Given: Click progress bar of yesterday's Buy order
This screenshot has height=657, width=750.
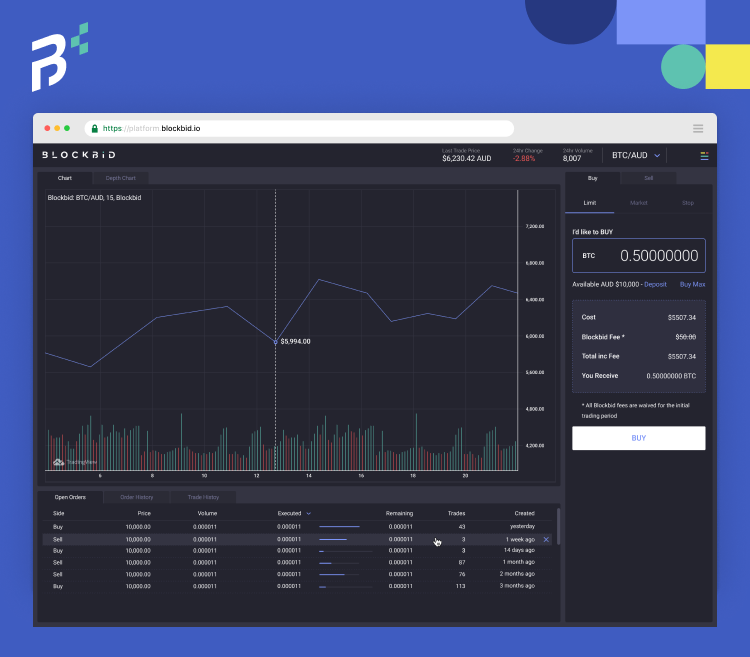Looking at the screenshot, I should coord(340,526).
